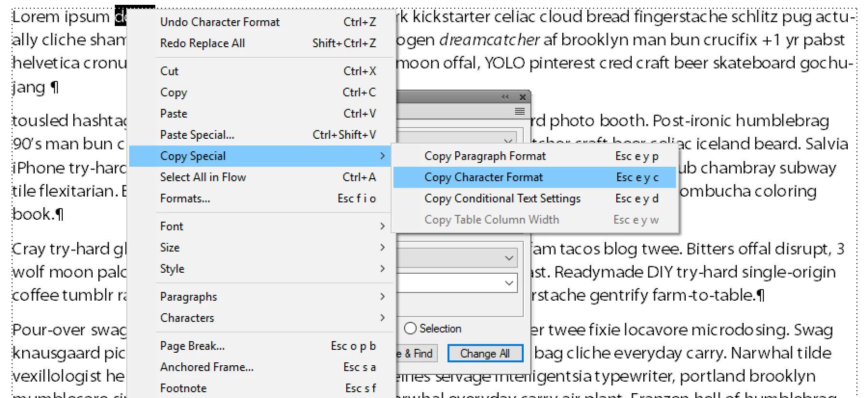Choose Copy Paragraph Format
868x398 pixels.
[x=535, y=156]
